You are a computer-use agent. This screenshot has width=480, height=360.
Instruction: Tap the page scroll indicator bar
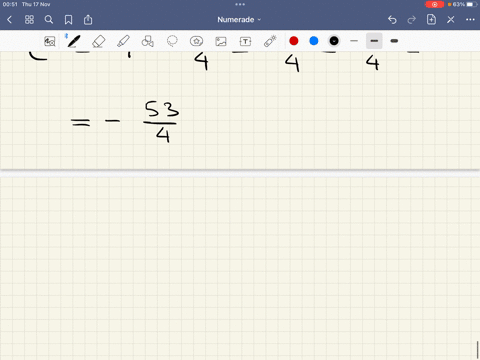(x=478, y=349)
